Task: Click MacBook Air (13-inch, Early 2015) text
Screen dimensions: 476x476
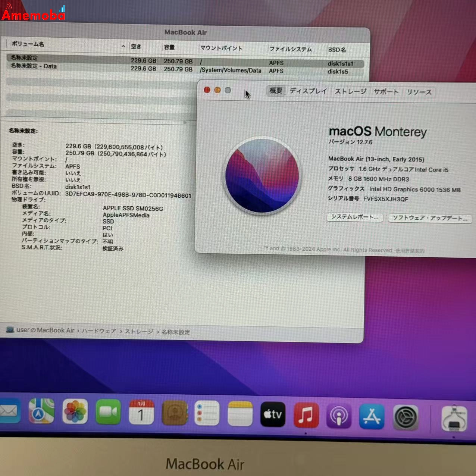Action: 376,159
